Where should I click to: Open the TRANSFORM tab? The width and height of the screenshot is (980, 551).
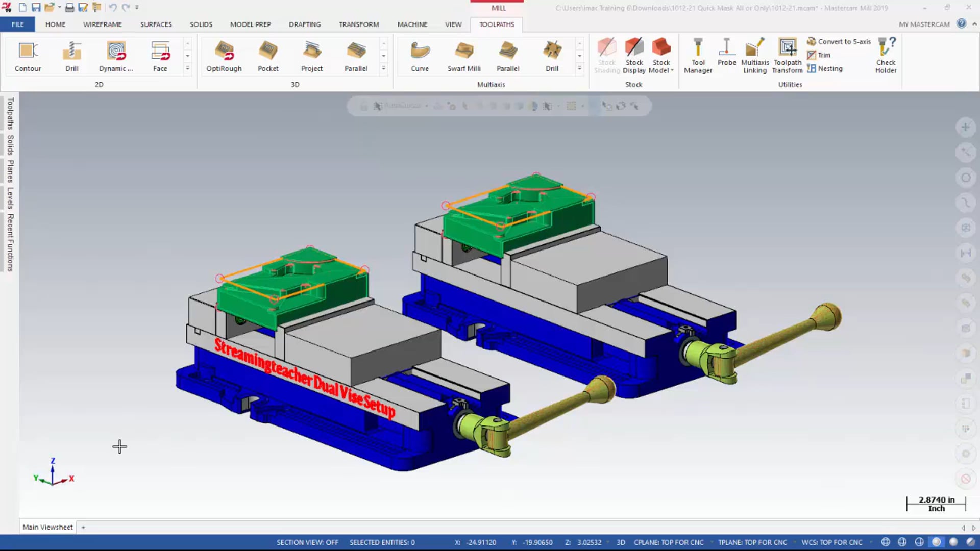[359, 24]
